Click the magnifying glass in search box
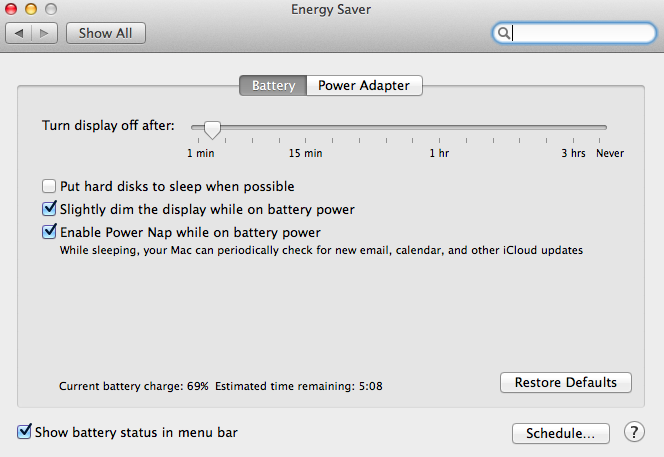Viewport: 664px width, 457px height. click(505, 33)
